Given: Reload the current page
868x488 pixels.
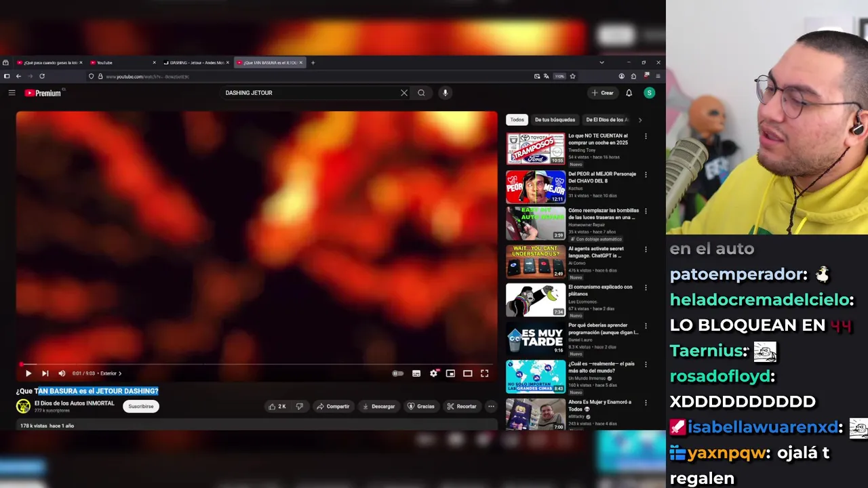Looking at the screenshot, I should pos(42,77).
